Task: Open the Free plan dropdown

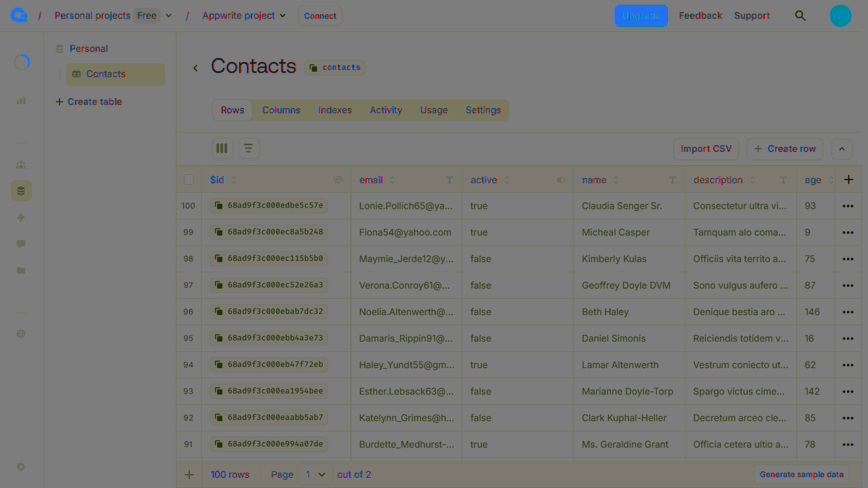Action: tap(154, 15)
